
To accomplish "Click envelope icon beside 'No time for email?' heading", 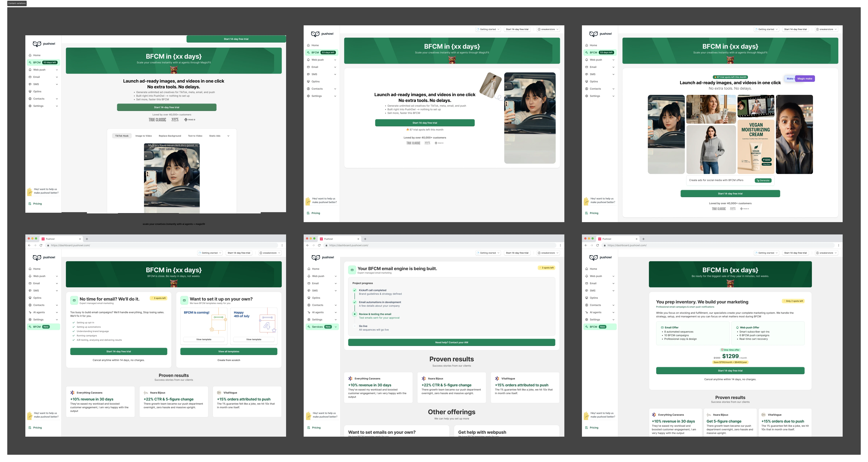I will [74, 300].
